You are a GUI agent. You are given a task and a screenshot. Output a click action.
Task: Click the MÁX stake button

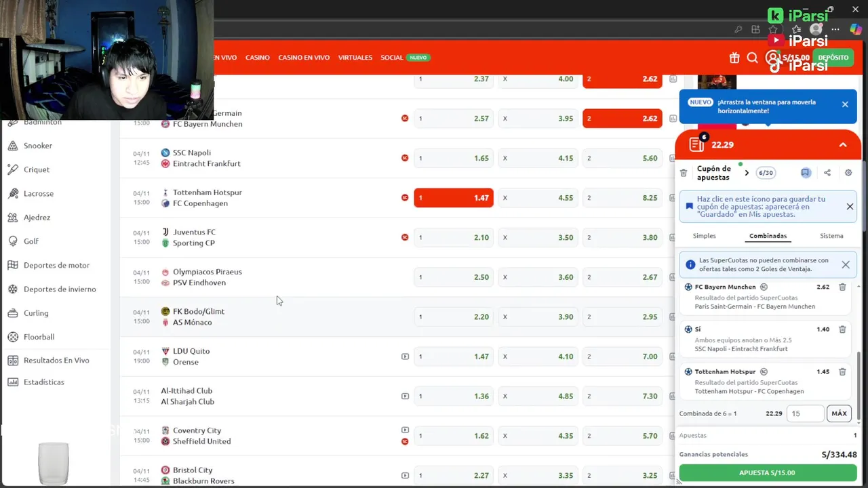pos(839,413)
